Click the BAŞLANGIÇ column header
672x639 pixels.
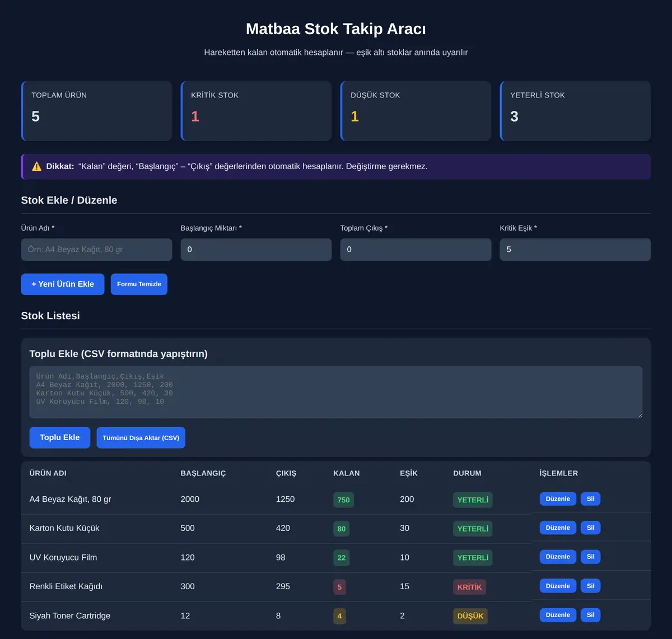(203, 473)
